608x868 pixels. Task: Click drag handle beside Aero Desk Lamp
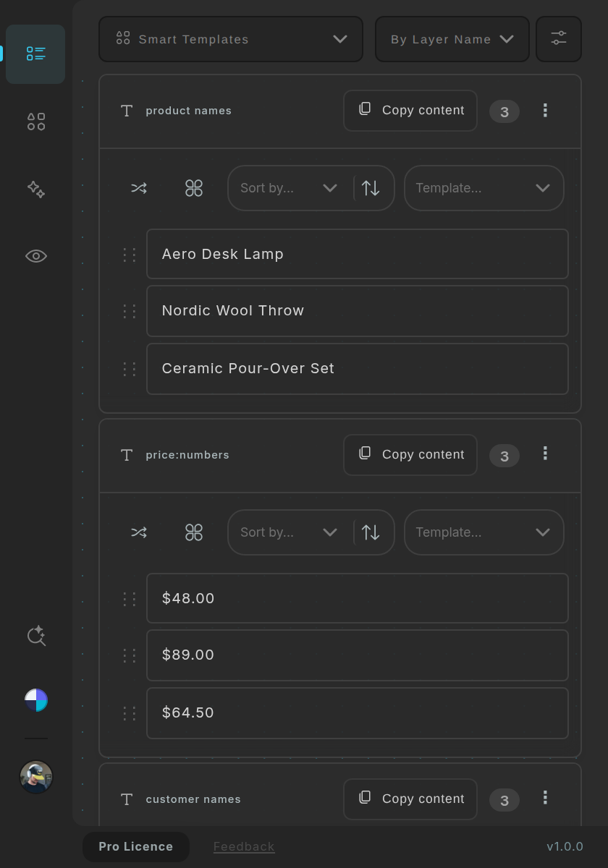click(x=130, y=255)
